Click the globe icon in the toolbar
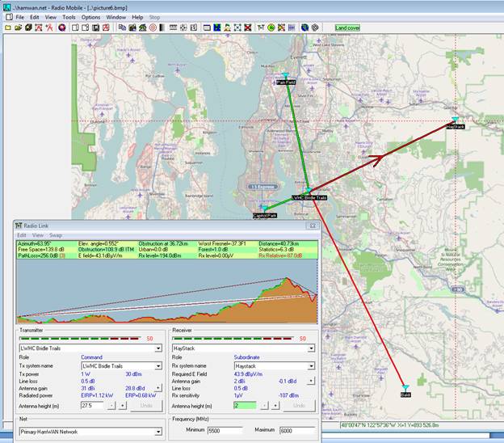Screen dimensions: 504x443 pyautogui.click(x=304, y=27)
